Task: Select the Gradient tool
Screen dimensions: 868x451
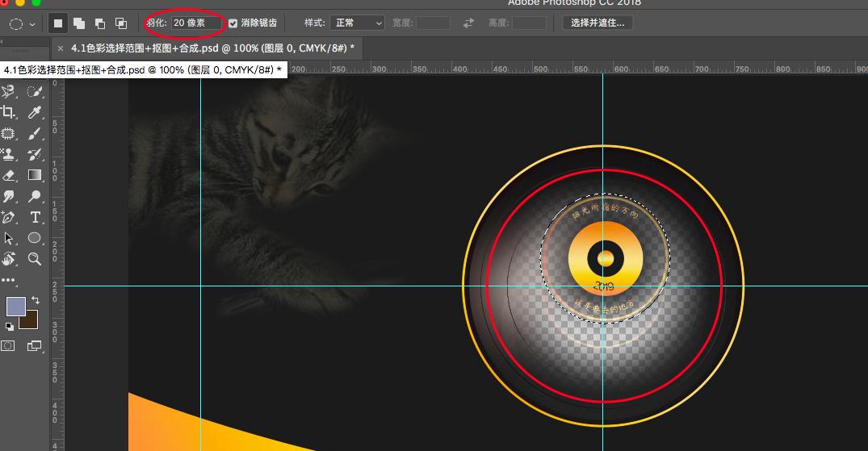Action: pyautogui.click(x=35, y=175)
